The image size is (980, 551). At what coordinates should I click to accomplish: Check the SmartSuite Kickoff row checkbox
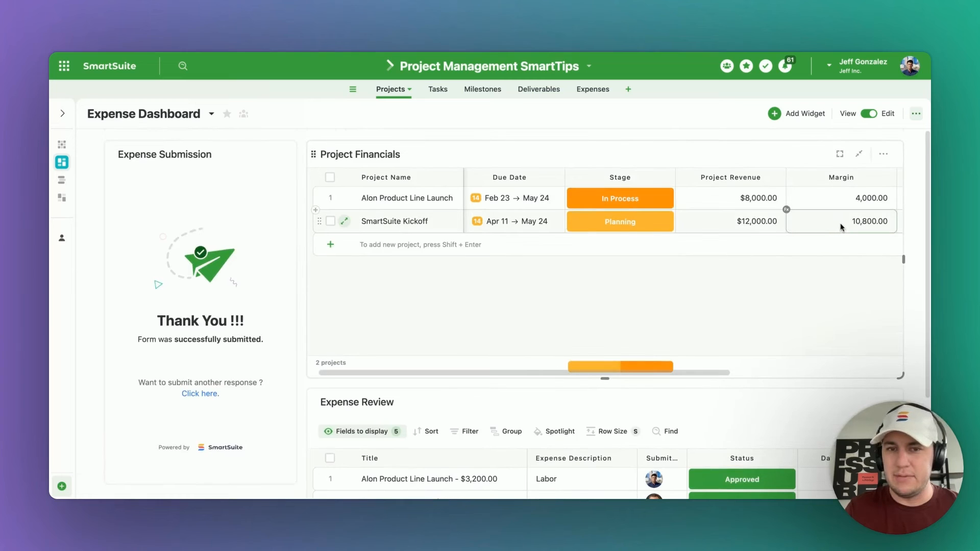[330, 221]
